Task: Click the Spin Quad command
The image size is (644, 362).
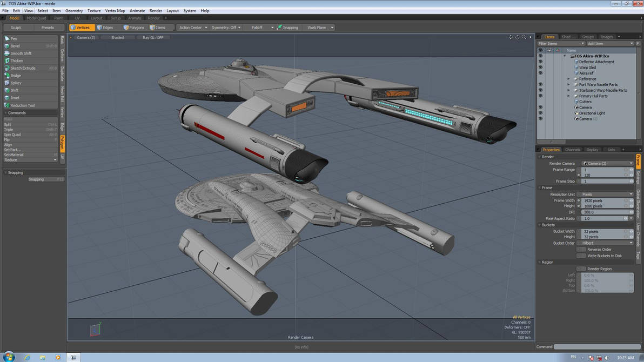Action: pos(30,135)
